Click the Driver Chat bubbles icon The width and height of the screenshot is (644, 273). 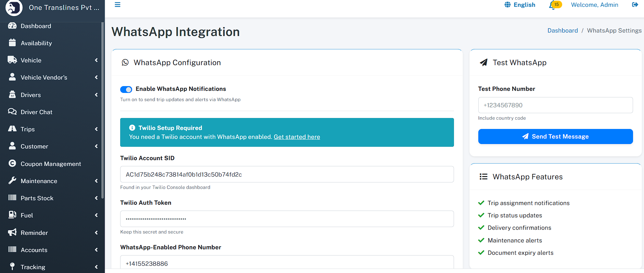pos(12,112)
